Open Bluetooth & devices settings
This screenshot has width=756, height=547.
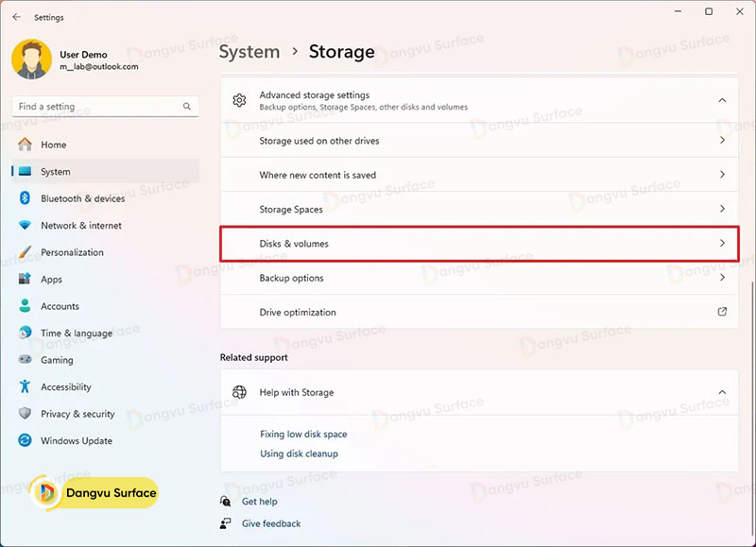[82, 198]
